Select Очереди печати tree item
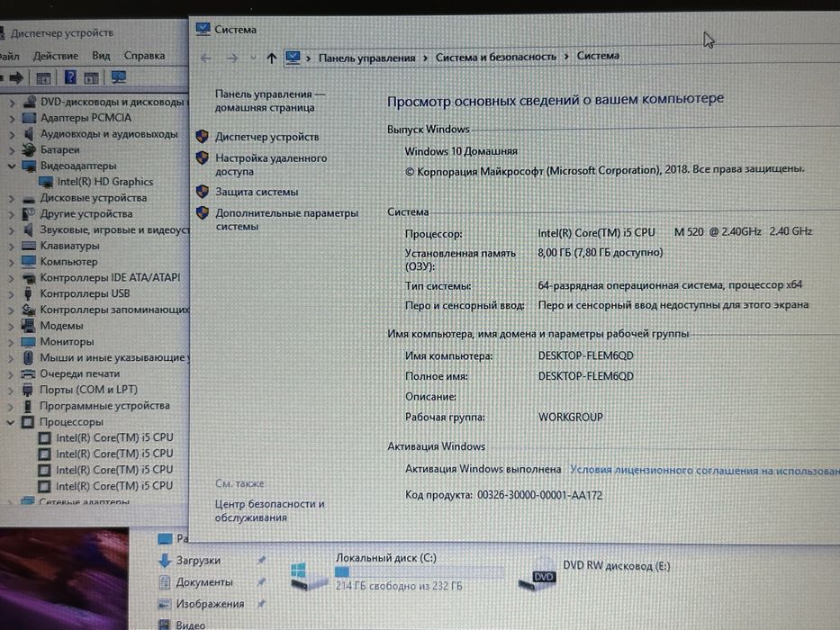840x630 pixels. coord(79,373)
